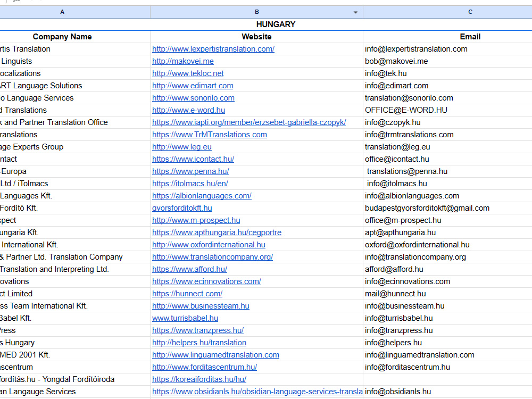Screen dimensions: 532x399
Task: Select cell info@trmtranslations.com
Action: tap(447, 135)
